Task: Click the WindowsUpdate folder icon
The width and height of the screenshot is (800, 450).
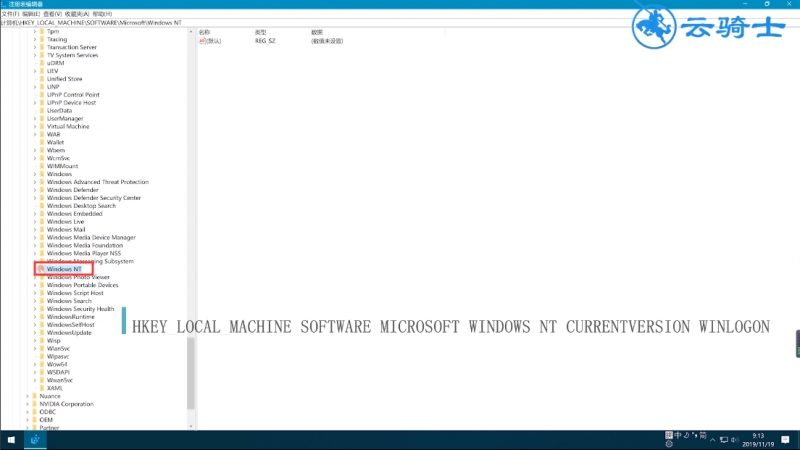Action: 42,333
